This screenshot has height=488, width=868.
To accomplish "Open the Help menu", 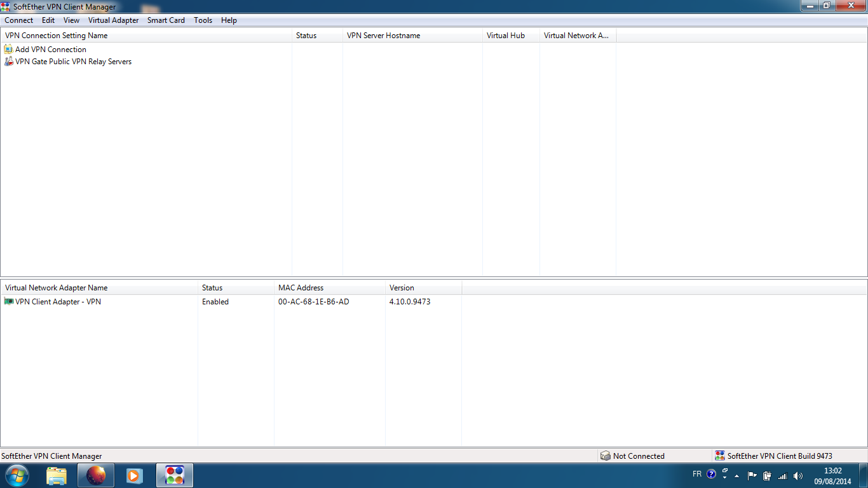I will 229,20.
